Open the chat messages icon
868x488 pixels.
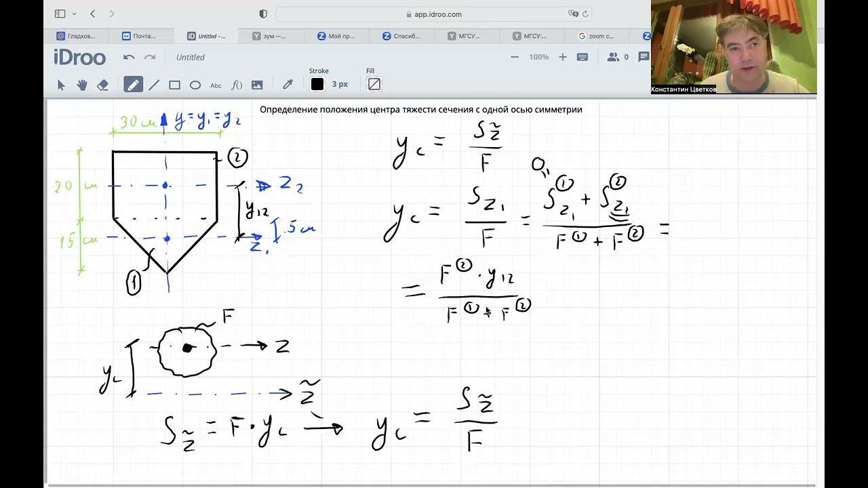644,57
